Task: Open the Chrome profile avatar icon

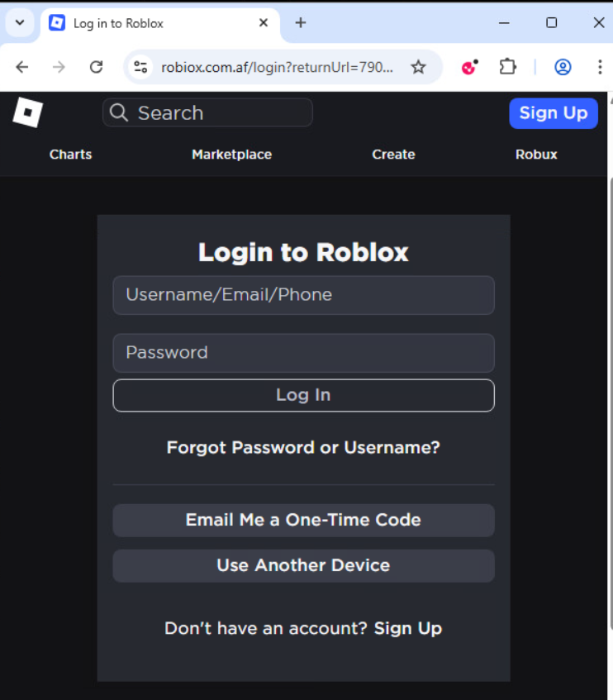Action: (x=563, y=67)
